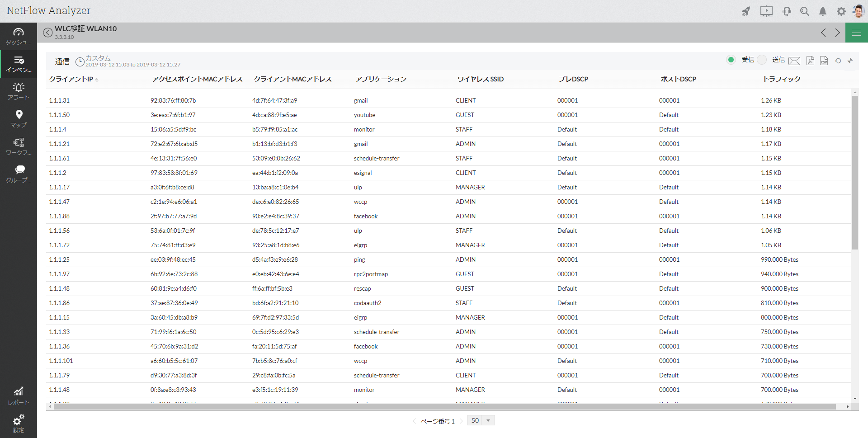Screen dimensions: 868x438
Task: Refresh the traffic table
Action: pos(838,61)
